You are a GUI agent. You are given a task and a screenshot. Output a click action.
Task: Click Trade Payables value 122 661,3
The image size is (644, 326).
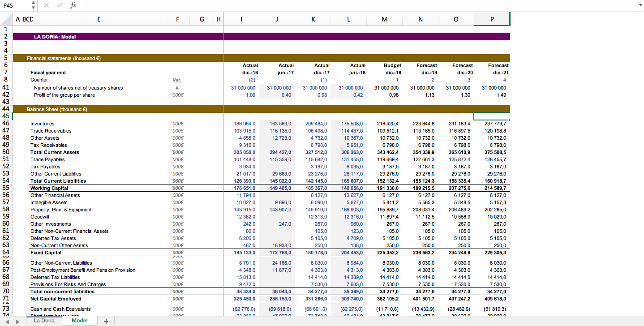click(424, 159)
